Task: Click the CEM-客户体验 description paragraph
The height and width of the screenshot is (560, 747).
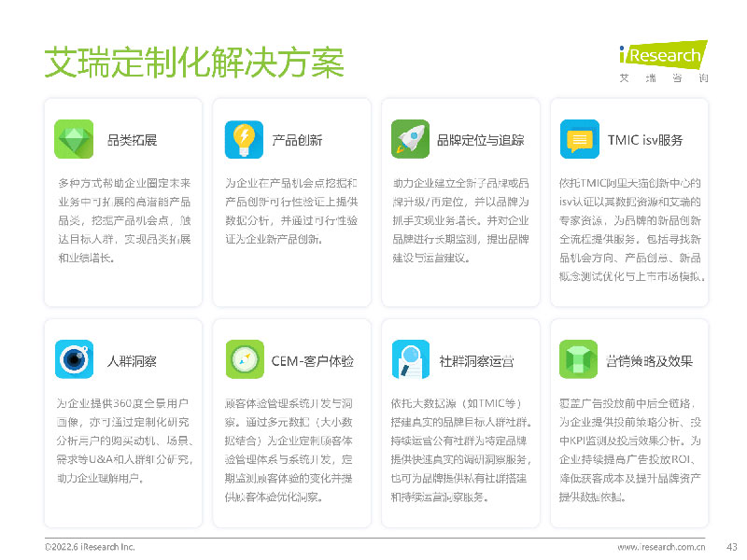Action: (x=289, y=450)
